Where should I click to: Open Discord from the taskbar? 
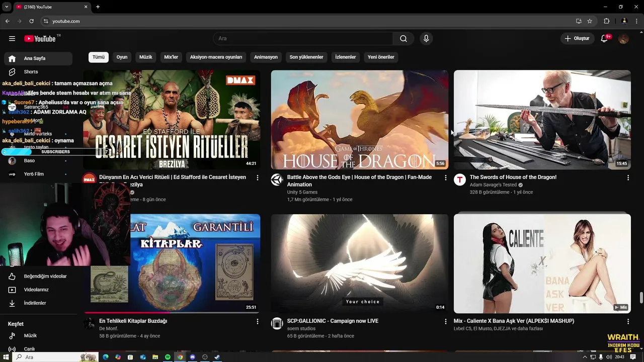tap(192, 357)
